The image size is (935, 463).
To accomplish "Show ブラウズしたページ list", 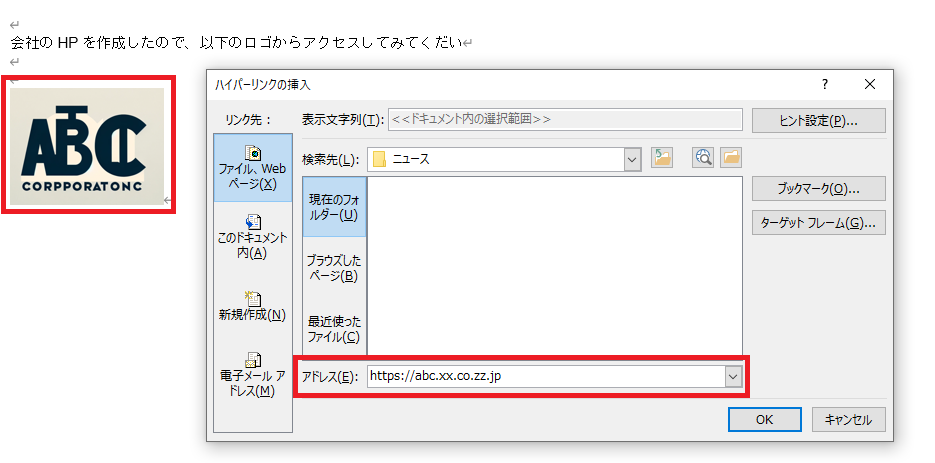I will click(335, 267).
